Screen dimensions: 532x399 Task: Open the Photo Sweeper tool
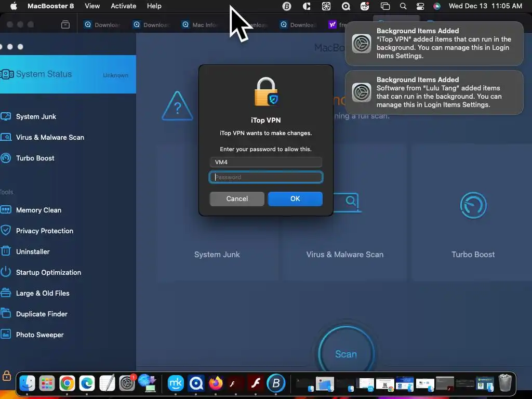click(33, 335)
